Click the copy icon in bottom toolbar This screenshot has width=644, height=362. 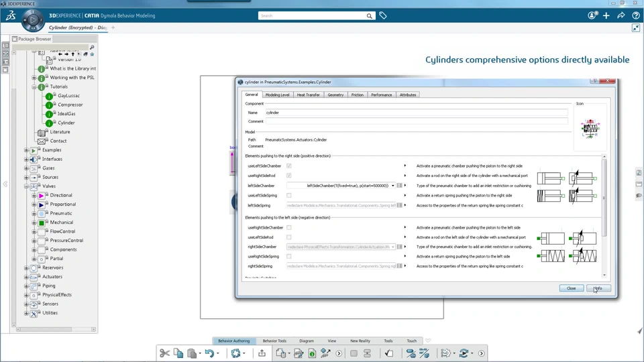[178, 353]
